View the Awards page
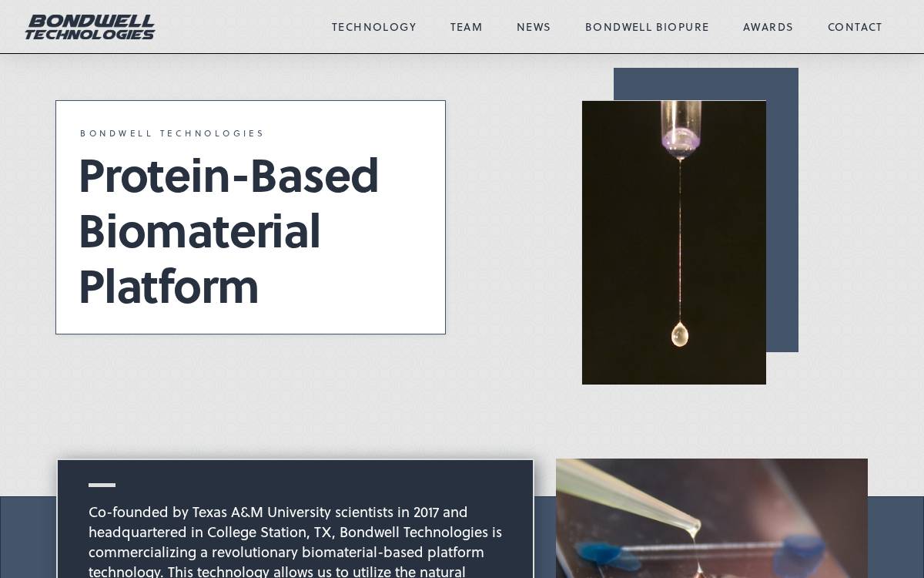The image size is (924, 578). click(768, 27)
